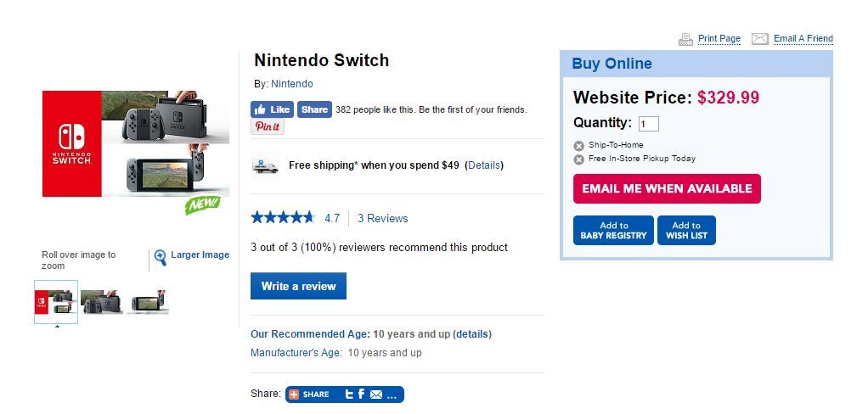Click the Twitter icon in the share bar
Viewport: 868px width, 414px height.
pyautogui.click(x=349, y=394)
